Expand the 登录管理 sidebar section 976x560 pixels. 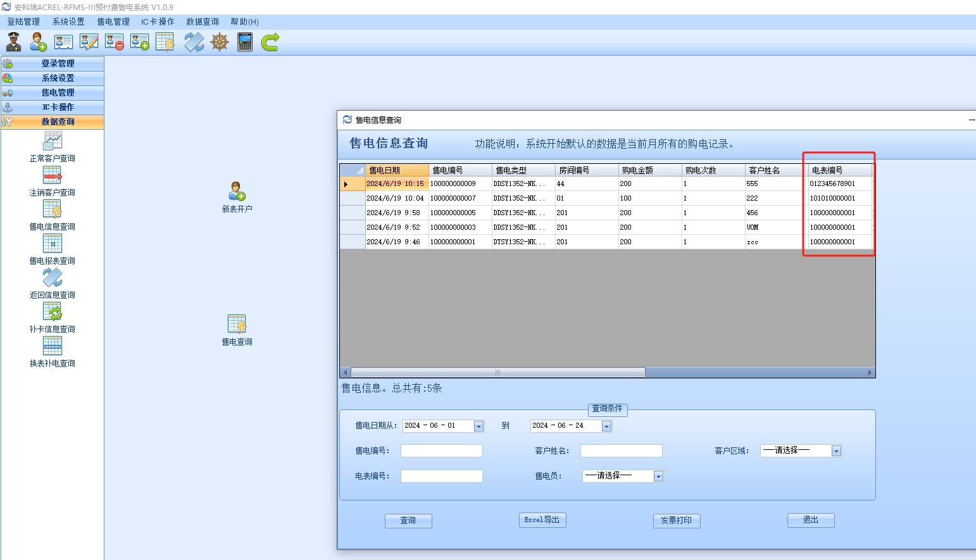(58, 63)
